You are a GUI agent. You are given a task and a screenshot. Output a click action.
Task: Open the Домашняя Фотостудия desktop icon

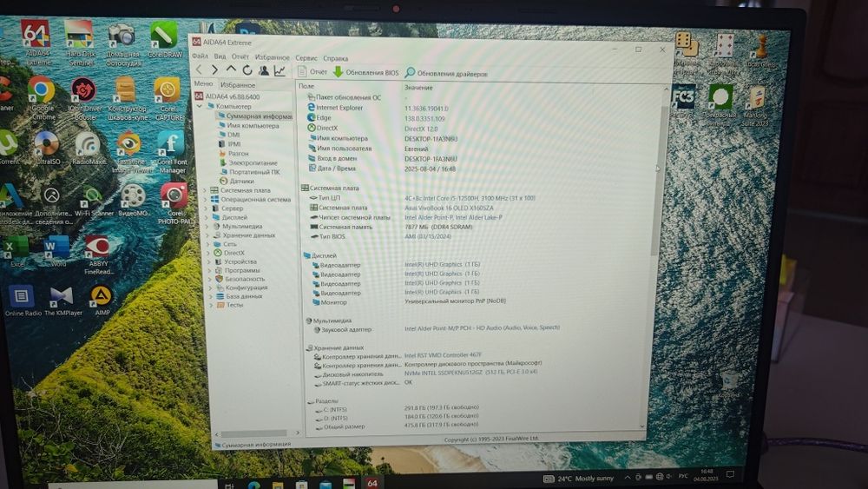[x=123, y=44]
